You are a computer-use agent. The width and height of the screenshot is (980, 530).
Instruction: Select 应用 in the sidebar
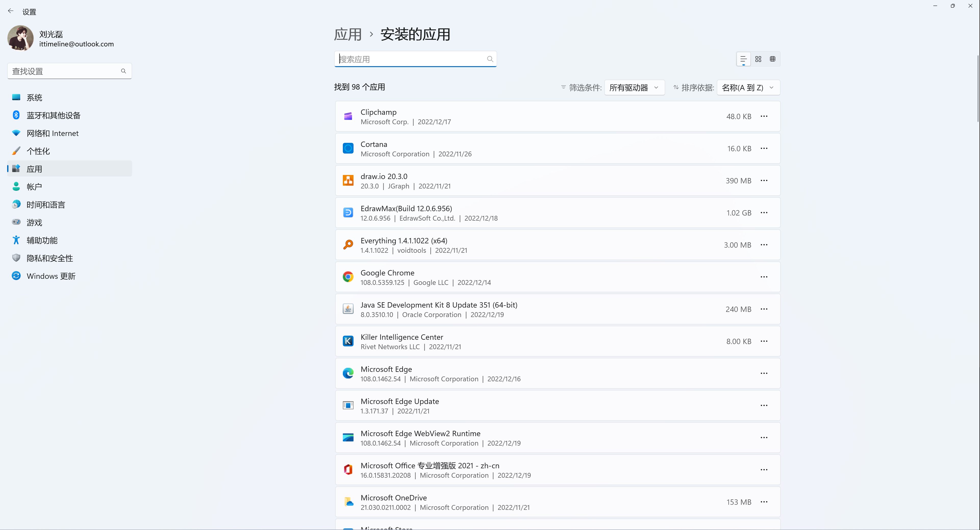(70, 169)
